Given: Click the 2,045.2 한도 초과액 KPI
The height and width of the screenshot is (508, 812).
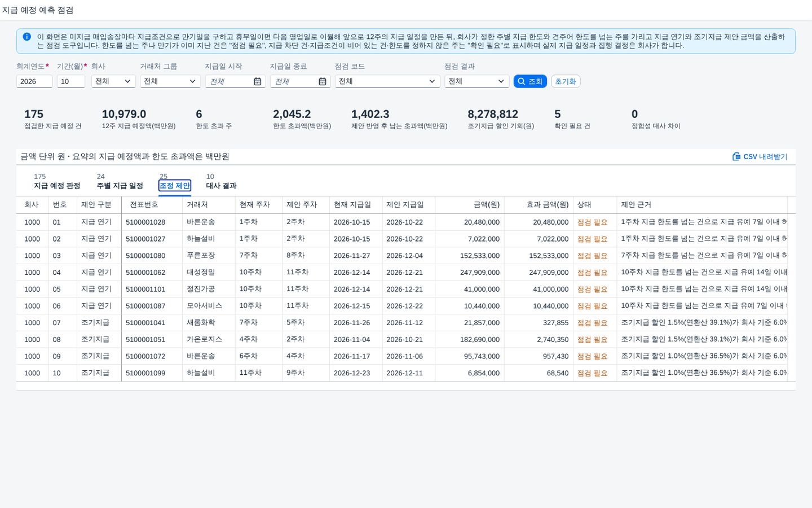Looking at the screenshot, I should tap(302, 119).
